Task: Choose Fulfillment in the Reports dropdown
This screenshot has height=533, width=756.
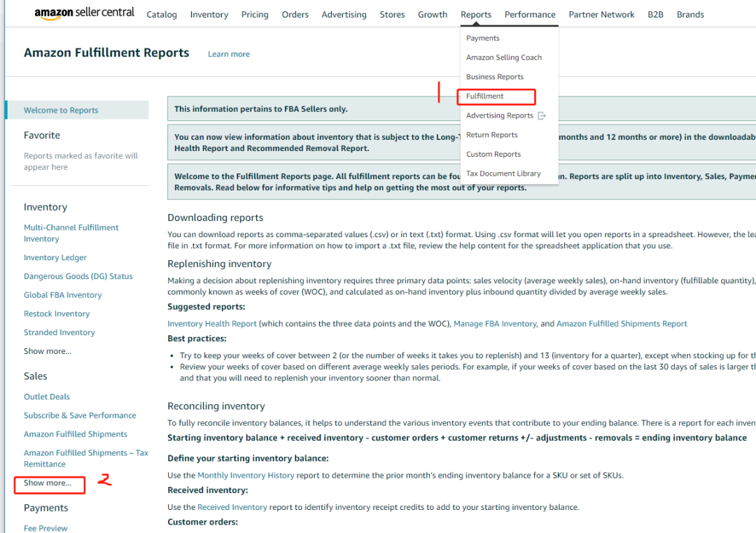Action: click(x=484, y=96)
